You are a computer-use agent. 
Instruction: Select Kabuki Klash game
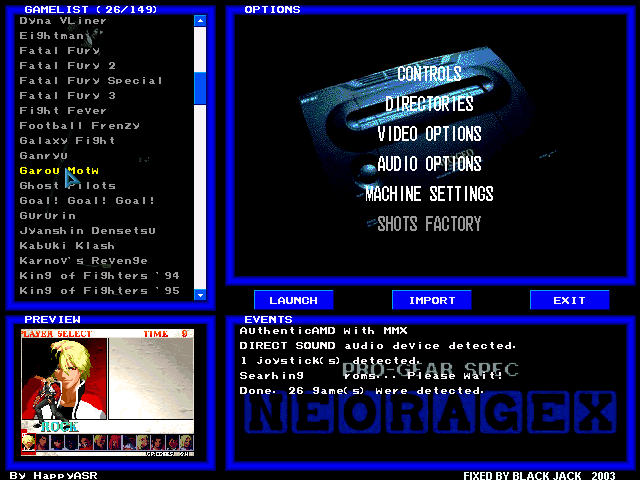[x=67, y=246]
